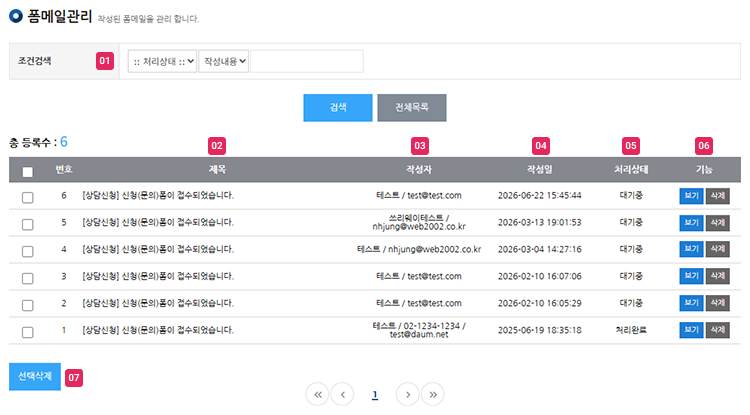750x415 pixels.
Task: Open the title of row number 5
Action: click(158, 222)
